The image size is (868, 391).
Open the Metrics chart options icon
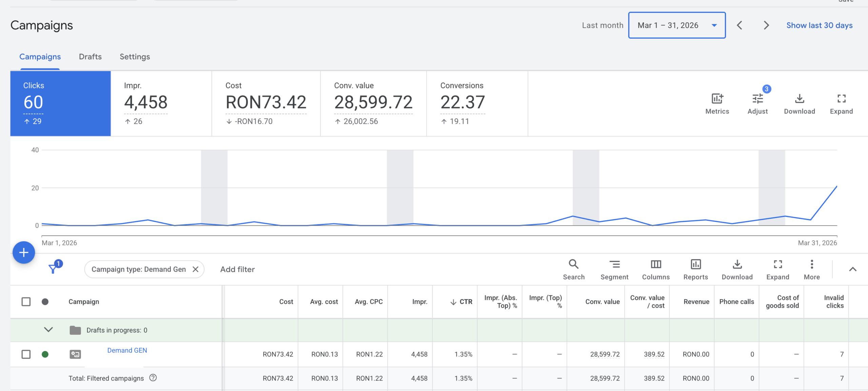pos(717,99)
